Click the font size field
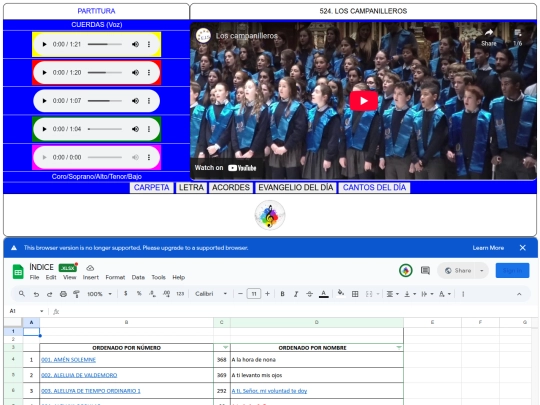The image size is (540, 405). tap(254, 294)
